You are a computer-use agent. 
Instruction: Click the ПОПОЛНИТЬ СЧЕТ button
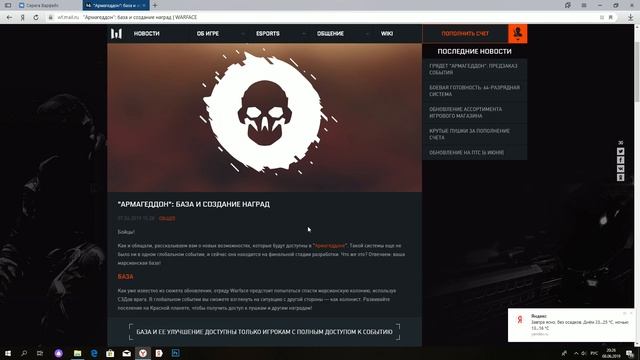pos(465,33)
